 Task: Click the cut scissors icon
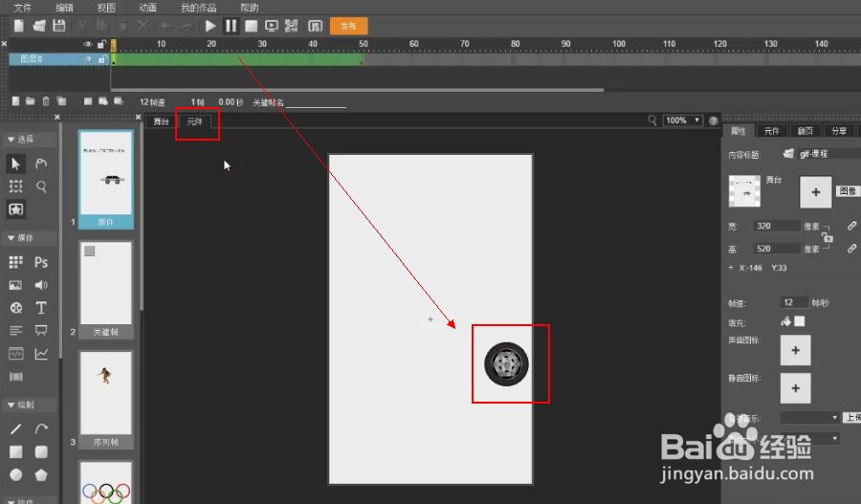(83, 26)
